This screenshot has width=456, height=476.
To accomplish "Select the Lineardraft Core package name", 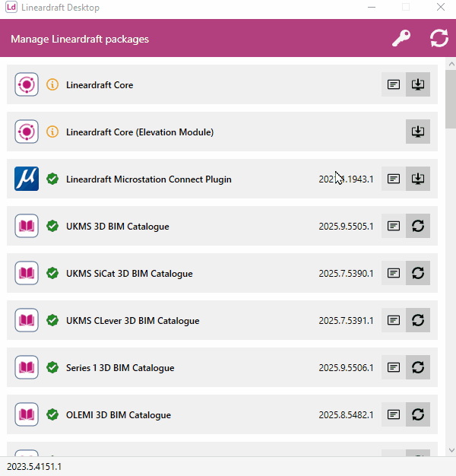I will (x=100, y=85).
